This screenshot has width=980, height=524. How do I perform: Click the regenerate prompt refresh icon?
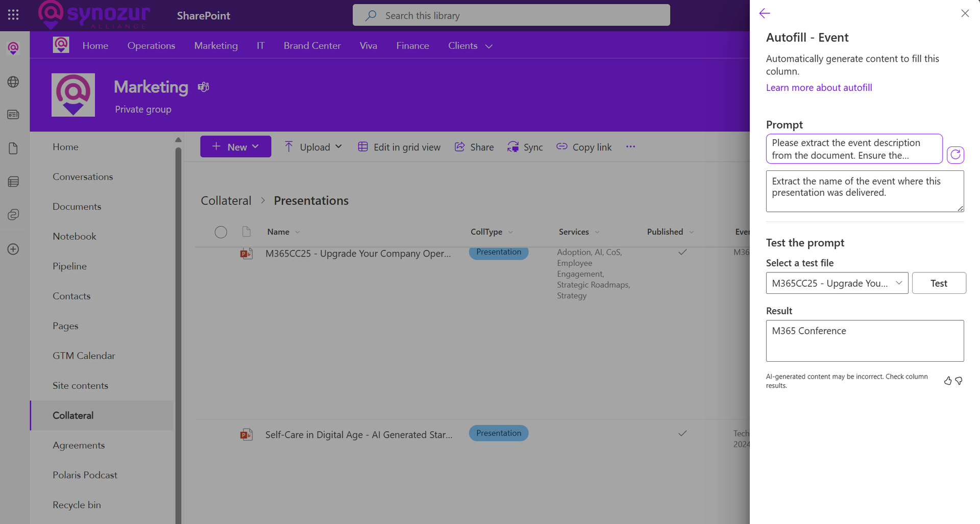pos(955,155)
